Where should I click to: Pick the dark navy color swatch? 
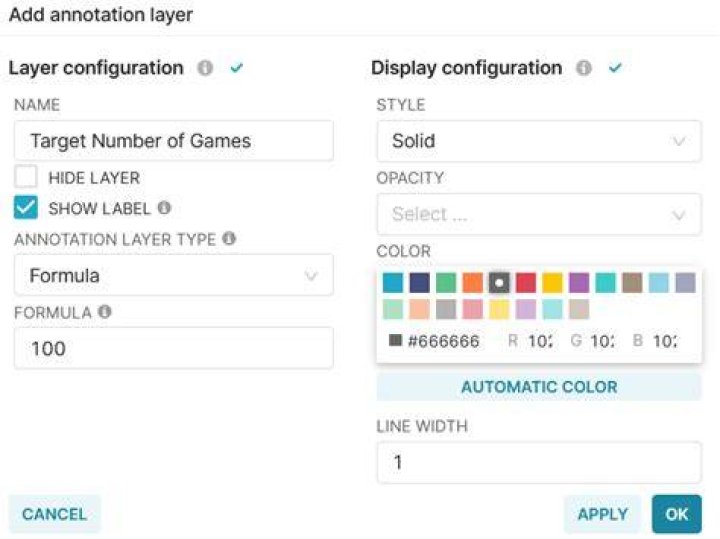click(x=419, y=283)
